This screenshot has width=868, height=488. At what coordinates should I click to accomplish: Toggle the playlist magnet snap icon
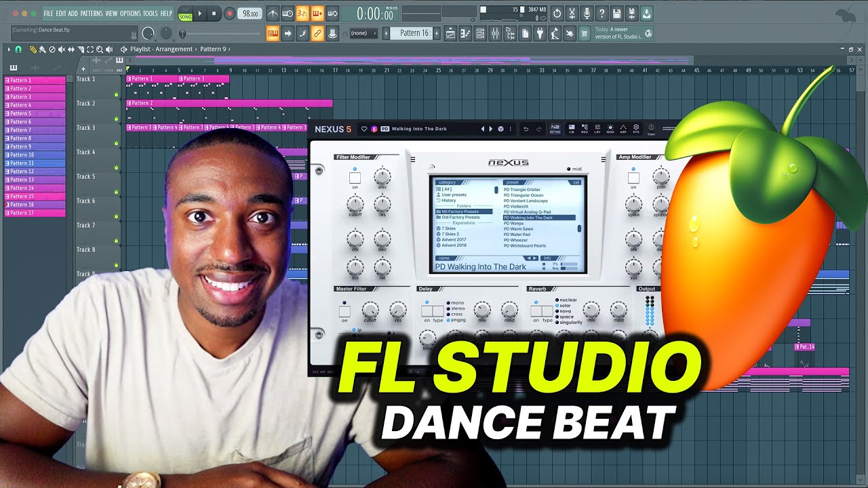point(18,49)
